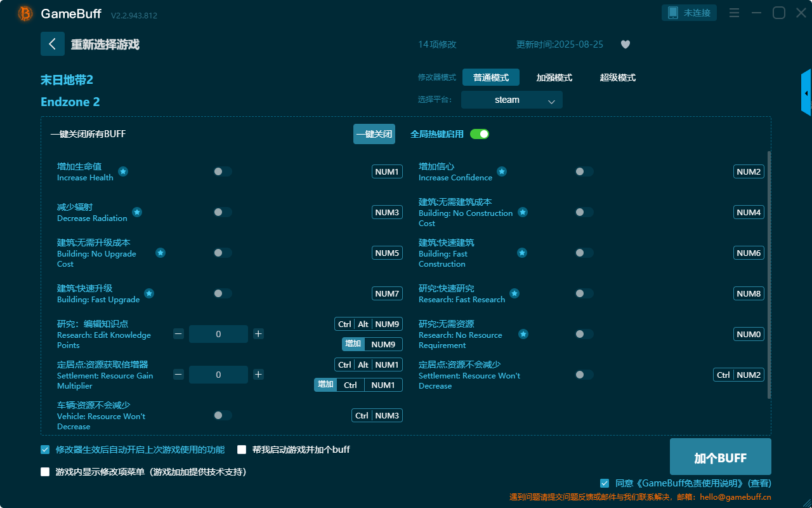Image resolution: width=812 pixels, height=508 pixels.
Task: Click Ctrl Alt NUM9 hotkey for Knowledge Points
Action: [369, 324]
